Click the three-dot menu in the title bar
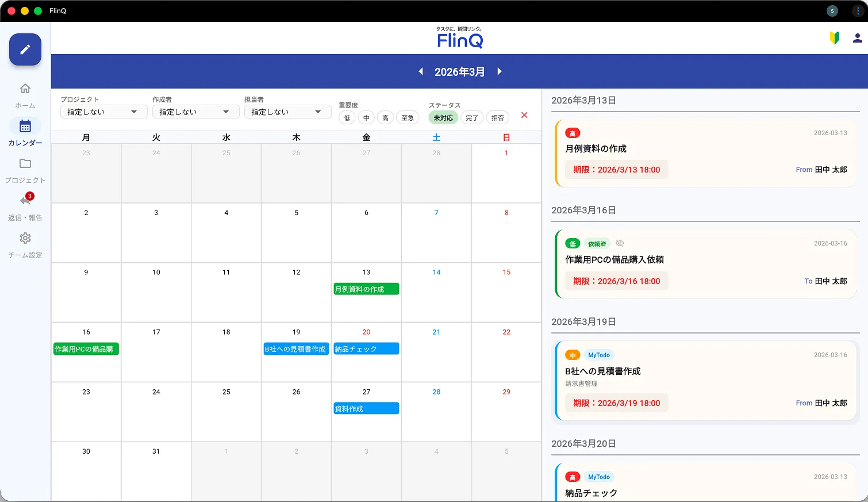 (x=858, y=10)
